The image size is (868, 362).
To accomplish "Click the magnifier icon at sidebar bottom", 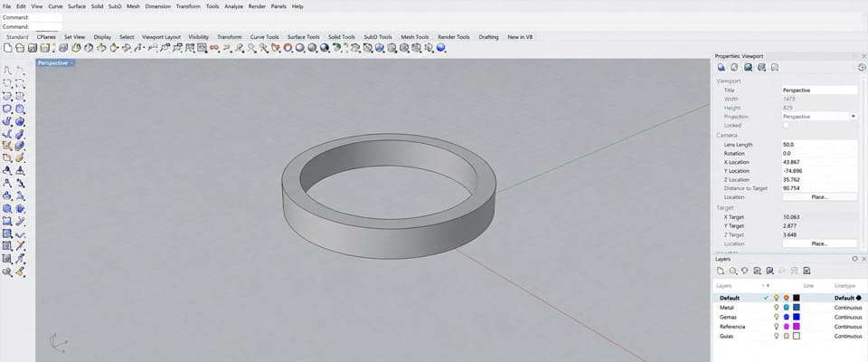I will pyautogui.click(x=8, y=271).
